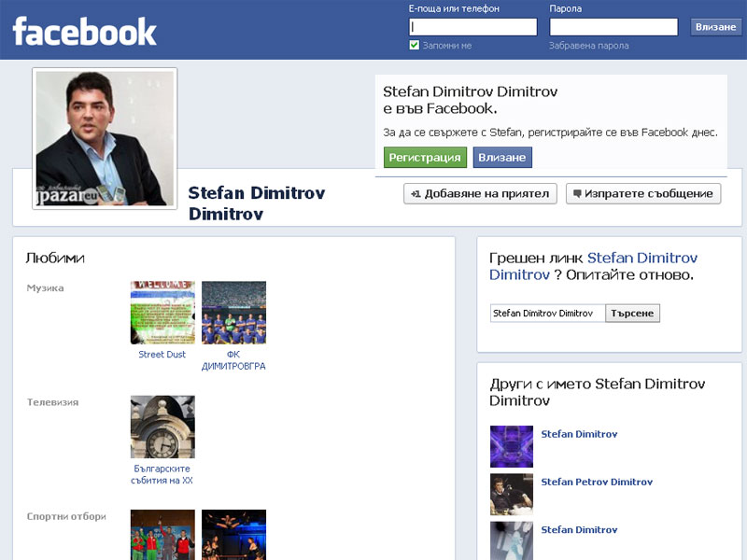Click the first Stefan Dimitrov purple avatar

pyautogui.click(x=512, y=446)
